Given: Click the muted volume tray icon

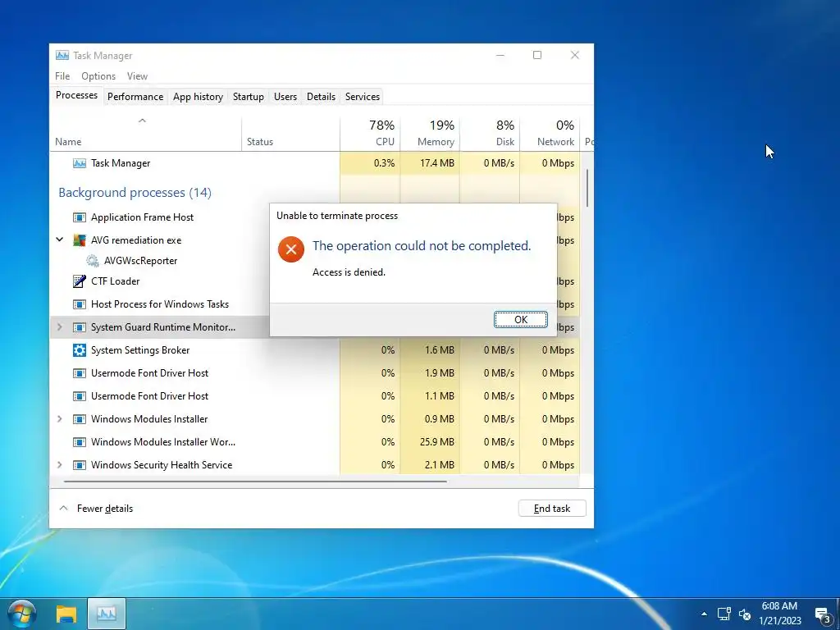Looking at the screenshot, I should point(745,614).
